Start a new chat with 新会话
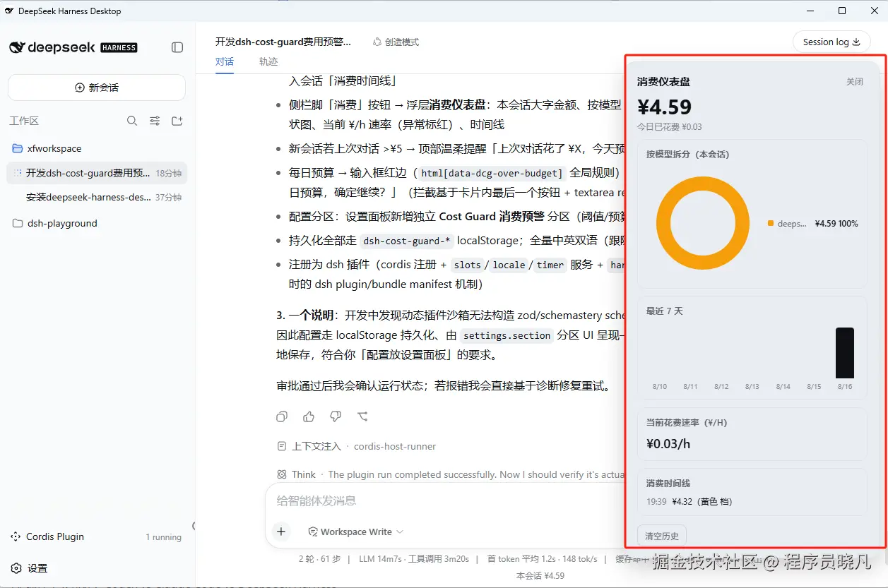Viewport: 888px width, 588px height. click(97, 88)
